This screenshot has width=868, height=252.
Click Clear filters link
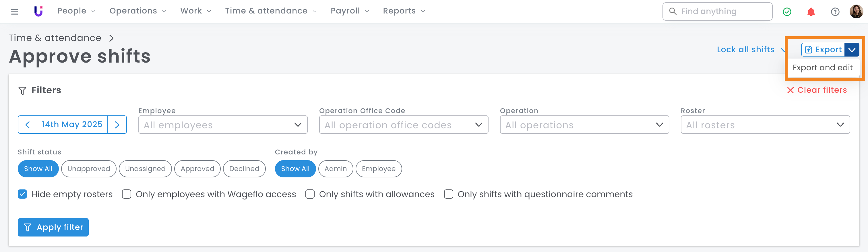click(x=816, y=90)
